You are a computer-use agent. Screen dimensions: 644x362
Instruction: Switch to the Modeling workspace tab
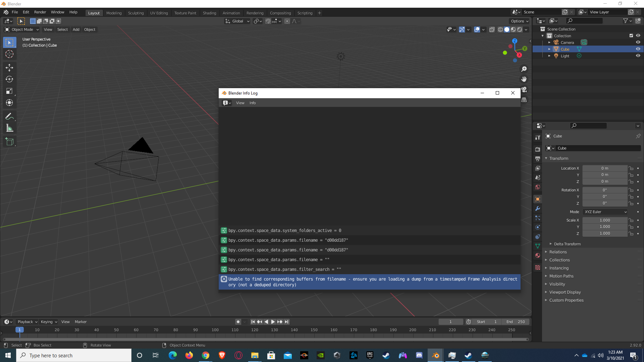114,13
